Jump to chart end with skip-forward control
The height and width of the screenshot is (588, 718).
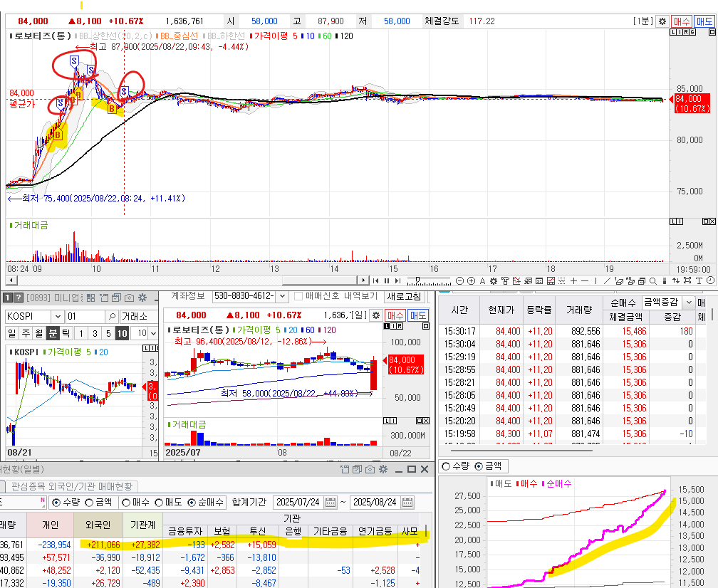398,281
